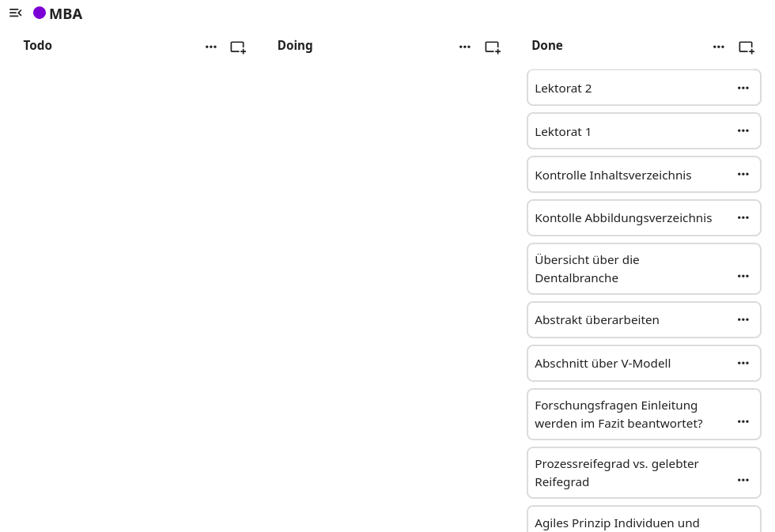Click the MBA board title
This screenshot has width=775, height=532.
click(x=66, y=14)
